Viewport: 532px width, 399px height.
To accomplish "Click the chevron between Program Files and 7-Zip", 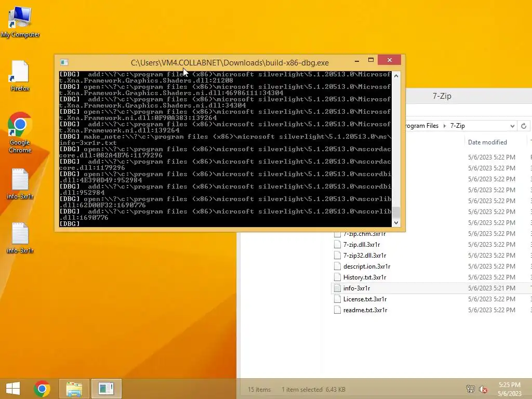I will pyautogui.click(x=445, y=126).
